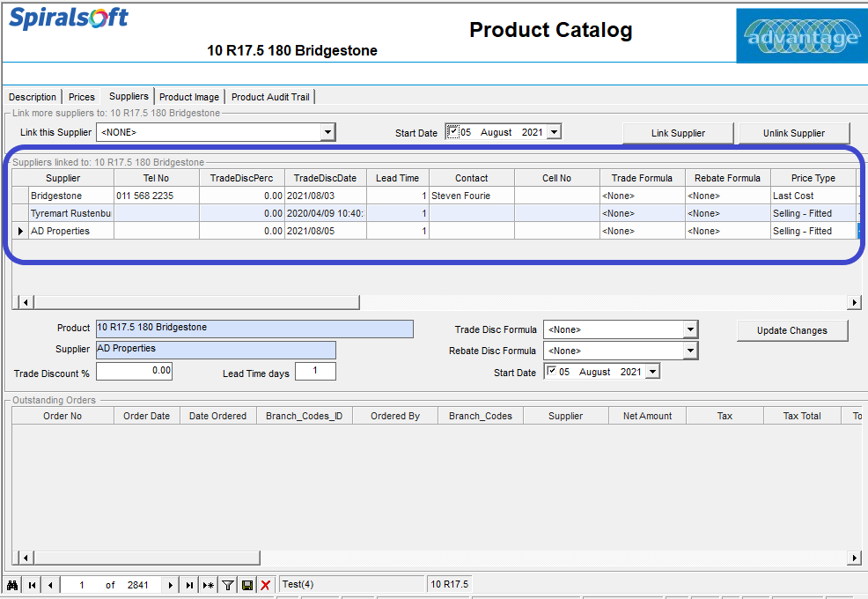The width and height of the screenshot is (868, 599).
Task: Toggle lower Start Date checkbox under Rebate Formula
Action: click(551, 371)
